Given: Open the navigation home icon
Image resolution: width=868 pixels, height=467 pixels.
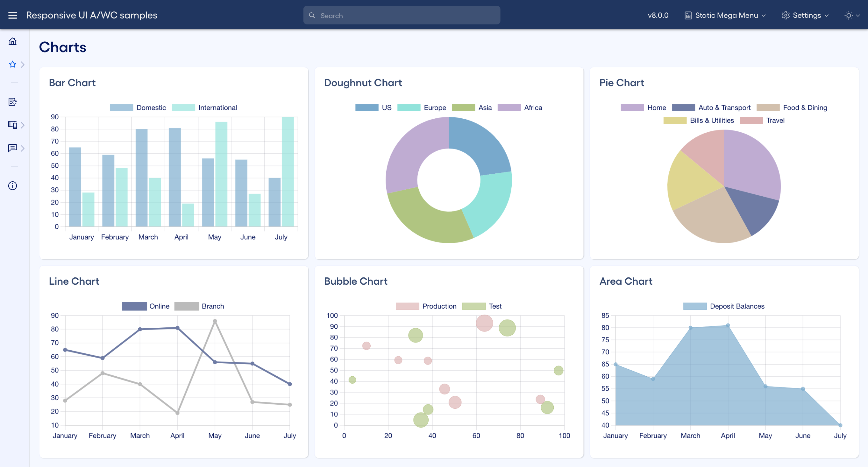Looking at the screenshot, I should click(12, 41).
